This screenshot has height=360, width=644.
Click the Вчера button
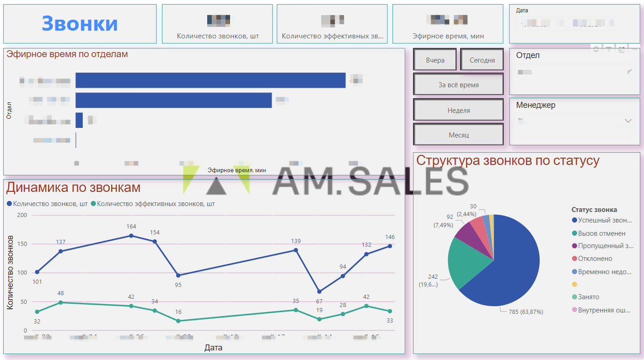pyautogui.click(x=435, y=60)
